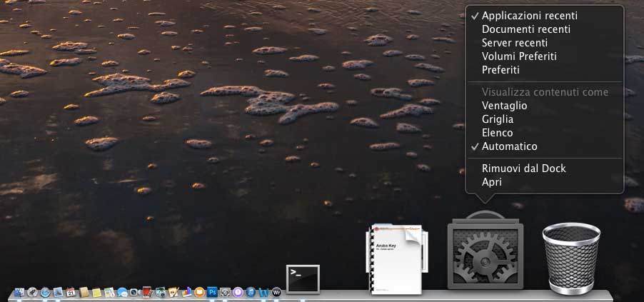
Task: Select the checked Applicazioni recenti option
Action: [x=529, y=16]
